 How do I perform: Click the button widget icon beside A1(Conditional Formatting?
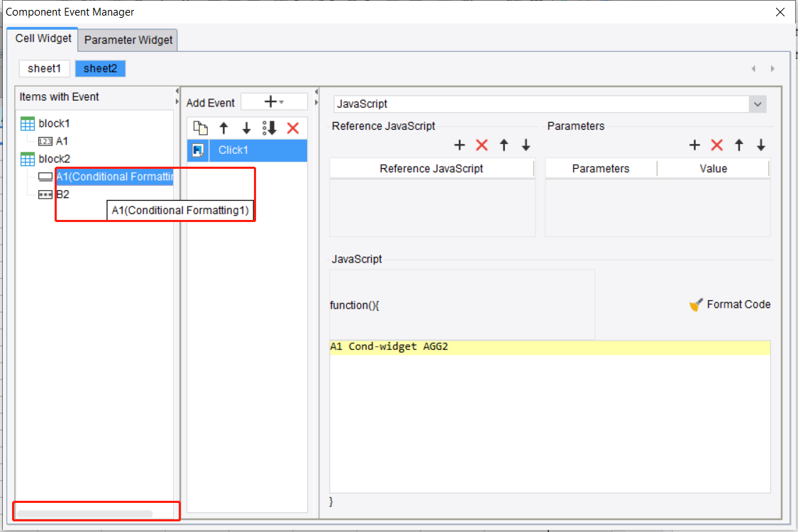(x=45, y=177)
